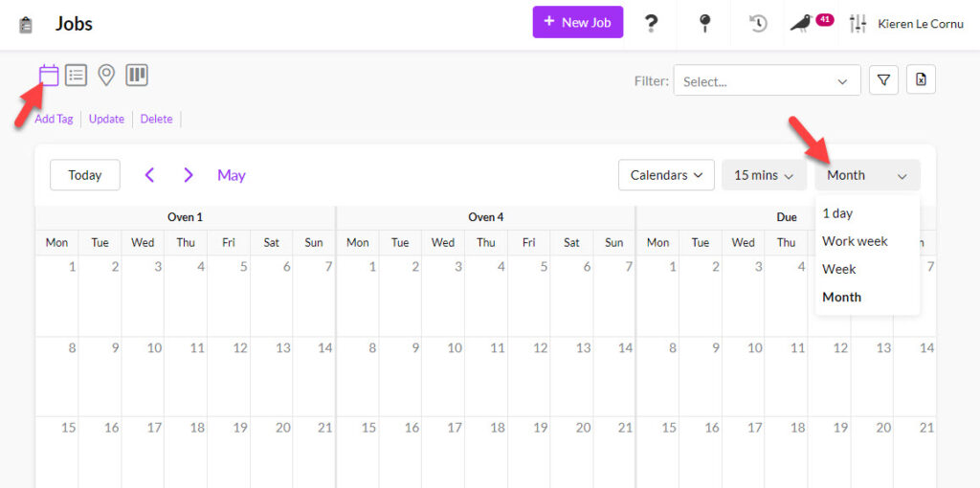The height and width of the screenshot is (488, 980).
Task: Expand the Filter Select dropdown
Action: point(766,81)
